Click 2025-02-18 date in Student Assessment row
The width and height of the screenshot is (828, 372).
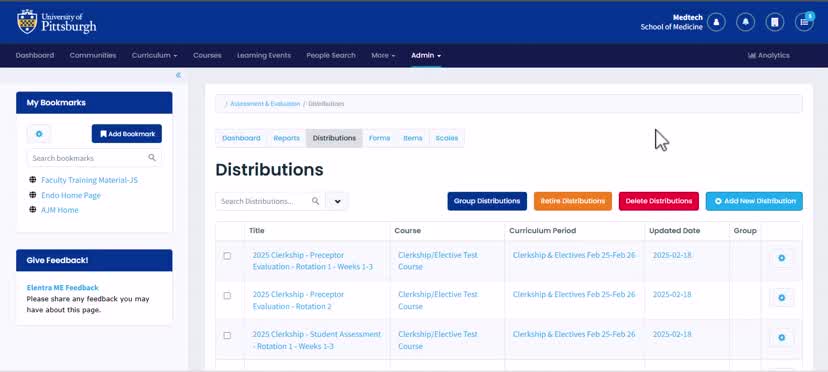point(672,334)
